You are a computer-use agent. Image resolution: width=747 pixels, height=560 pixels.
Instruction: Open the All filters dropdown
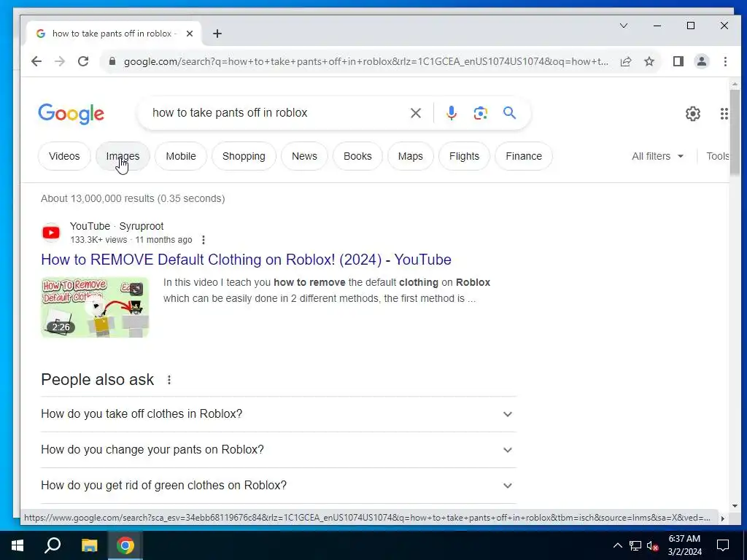click(x=657, y=156)
